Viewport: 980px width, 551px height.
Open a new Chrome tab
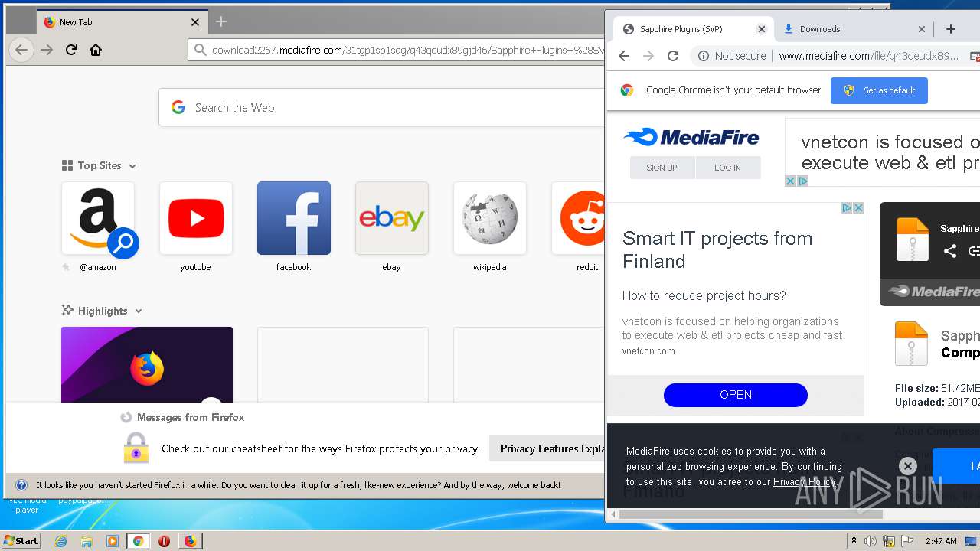951,29
